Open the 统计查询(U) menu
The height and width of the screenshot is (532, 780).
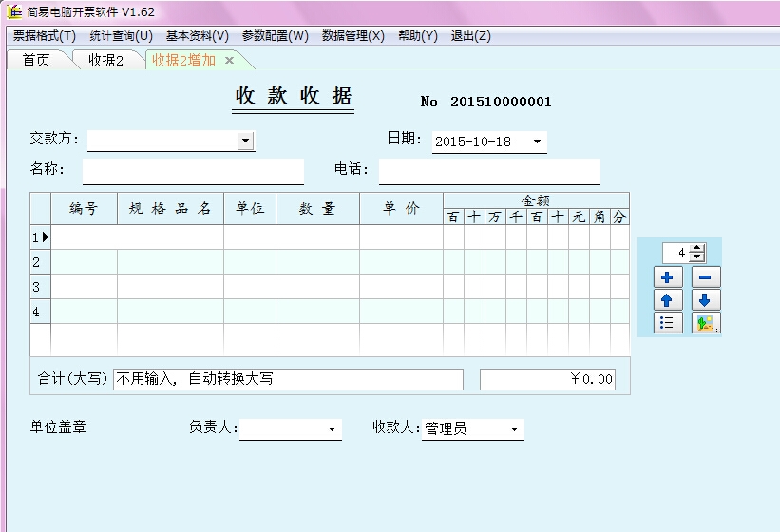coord(121,36)
